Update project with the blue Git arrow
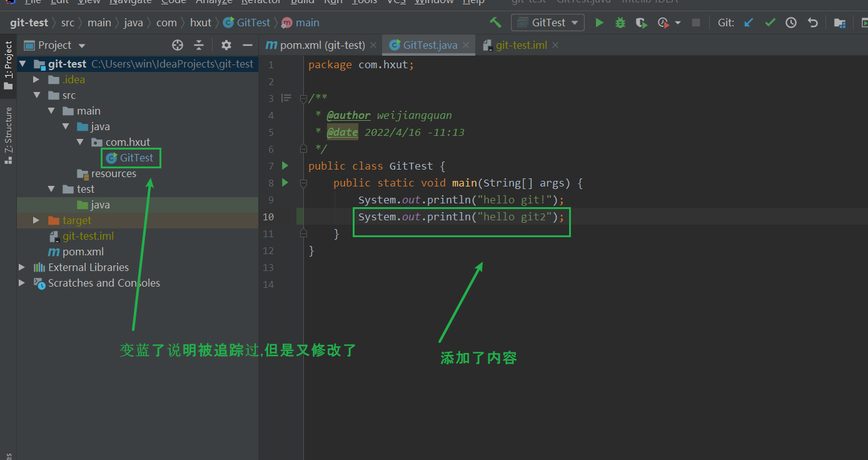 point(749,23)
